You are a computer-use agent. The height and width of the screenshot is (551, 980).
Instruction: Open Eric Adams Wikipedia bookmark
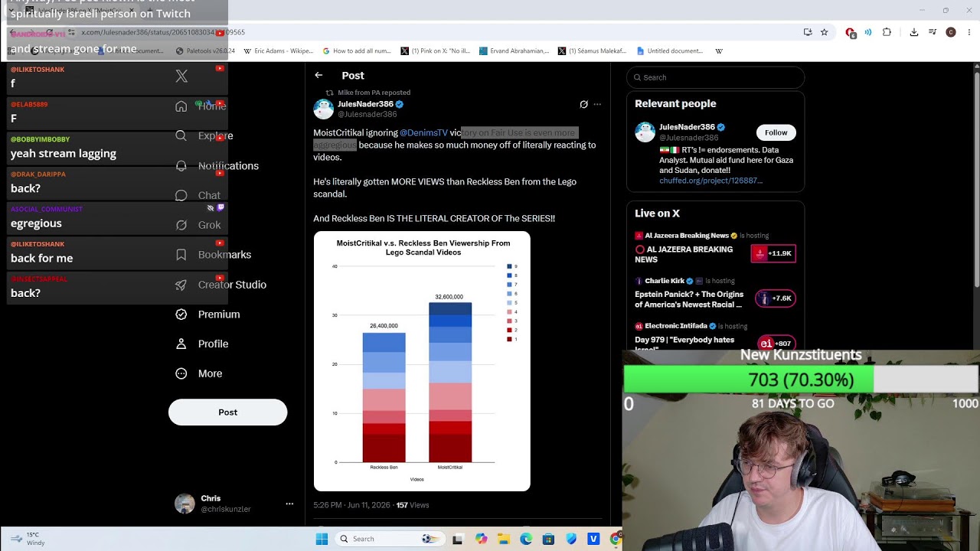279,51
